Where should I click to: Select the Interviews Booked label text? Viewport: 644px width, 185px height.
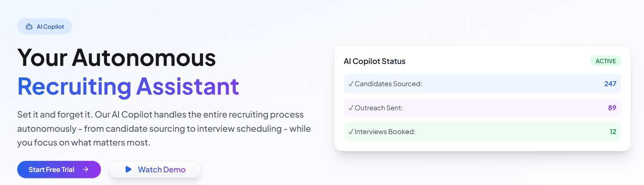(385, 132)
